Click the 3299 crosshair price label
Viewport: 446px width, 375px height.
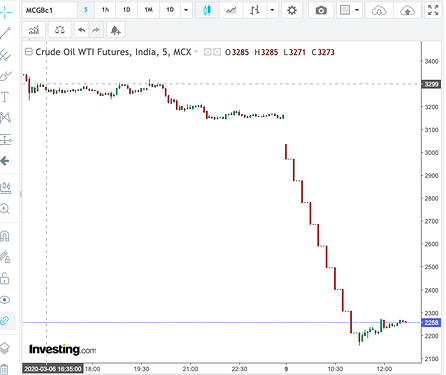tap(431, 84)
